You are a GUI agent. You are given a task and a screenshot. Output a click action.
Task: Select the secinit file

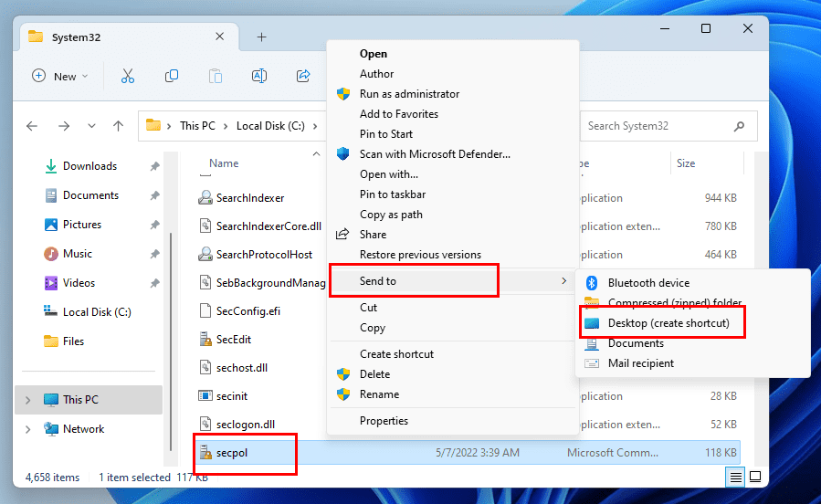click(232, 396)
